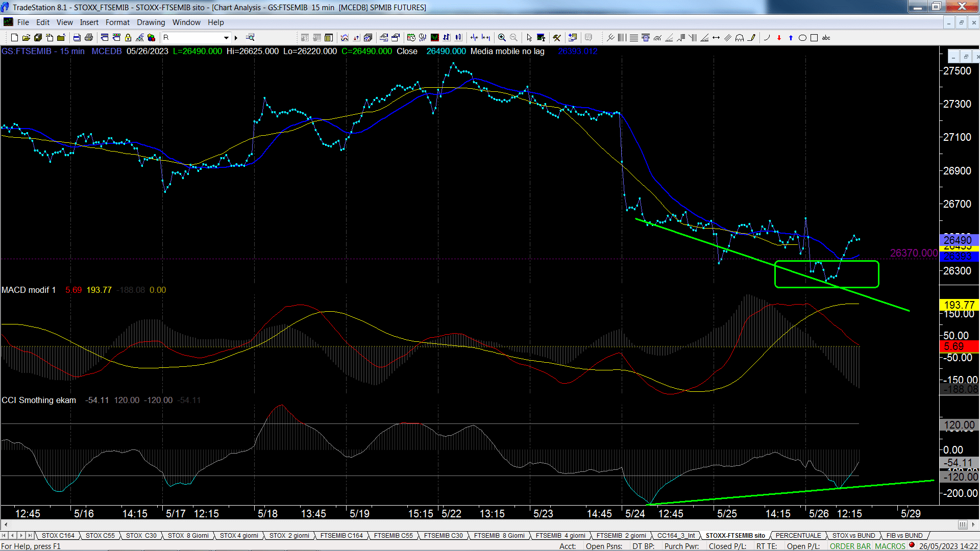The image size is (980, 551).
Task: Create a new document with the blank page icon
Action: [x=14, y=38]
